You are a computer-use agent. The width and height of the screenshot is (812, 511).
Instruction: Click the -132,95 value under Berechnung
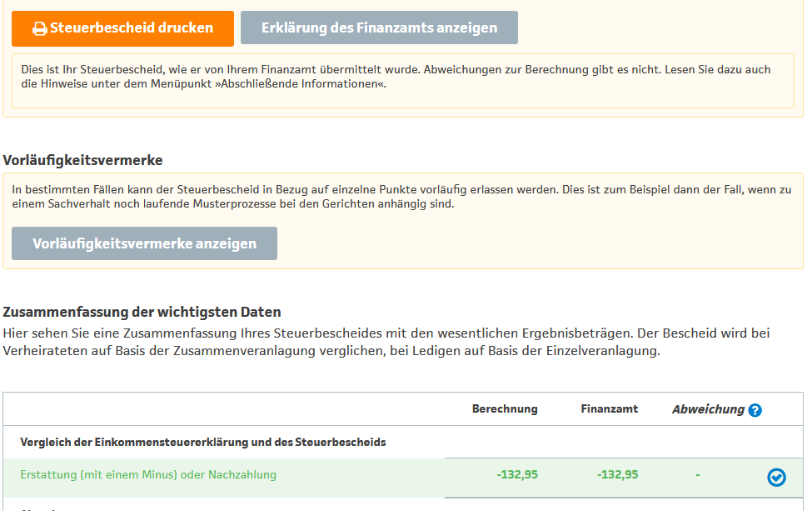[x=517, y=475]
